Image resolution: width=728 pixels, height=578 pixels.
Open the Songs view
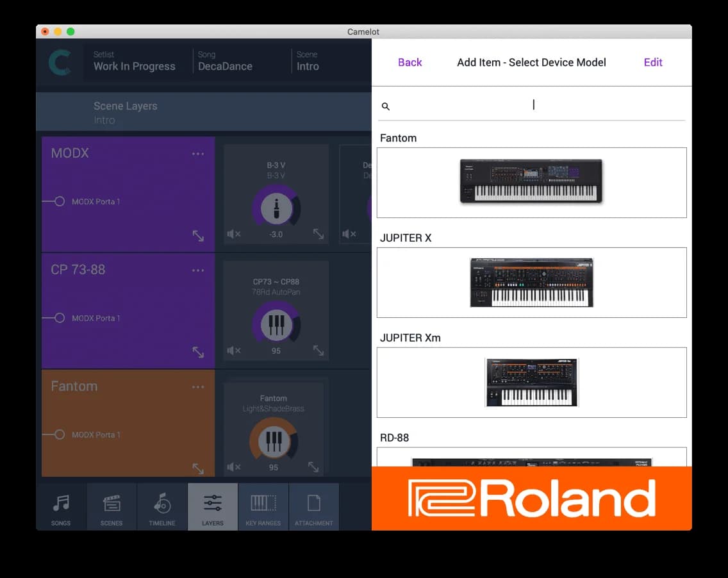pyautogui.click(x=61, y=507)
